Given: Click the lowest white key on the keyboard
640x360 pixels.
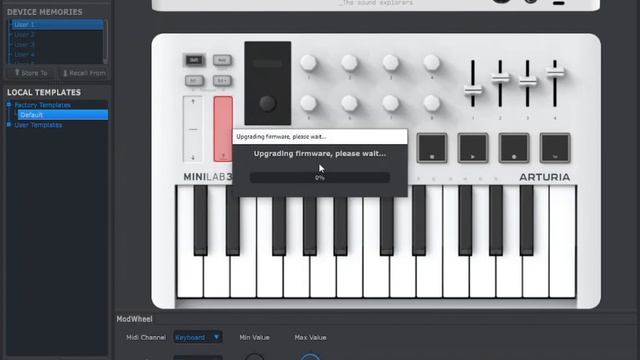Looking at the screenshot, I should (x=190, y=278).
